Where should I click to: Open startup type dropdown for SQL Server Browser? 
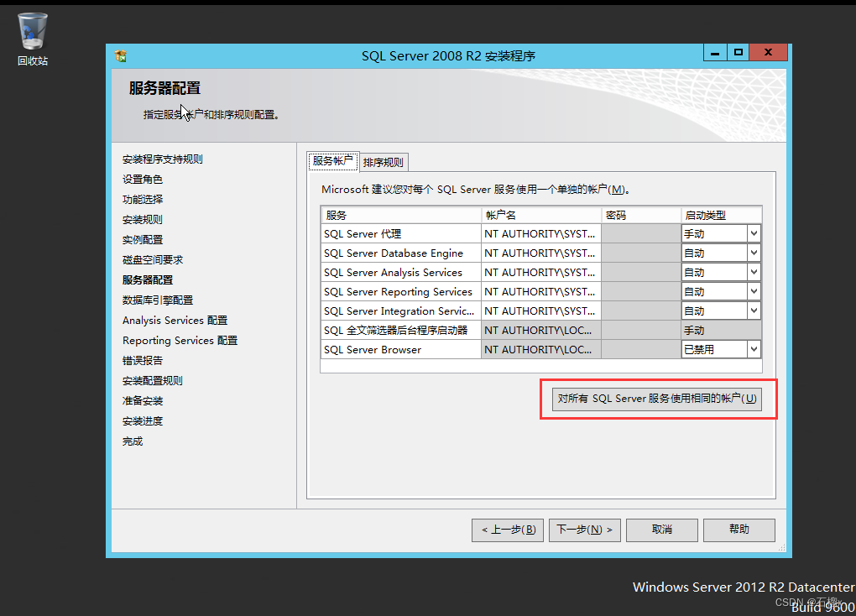754,349
